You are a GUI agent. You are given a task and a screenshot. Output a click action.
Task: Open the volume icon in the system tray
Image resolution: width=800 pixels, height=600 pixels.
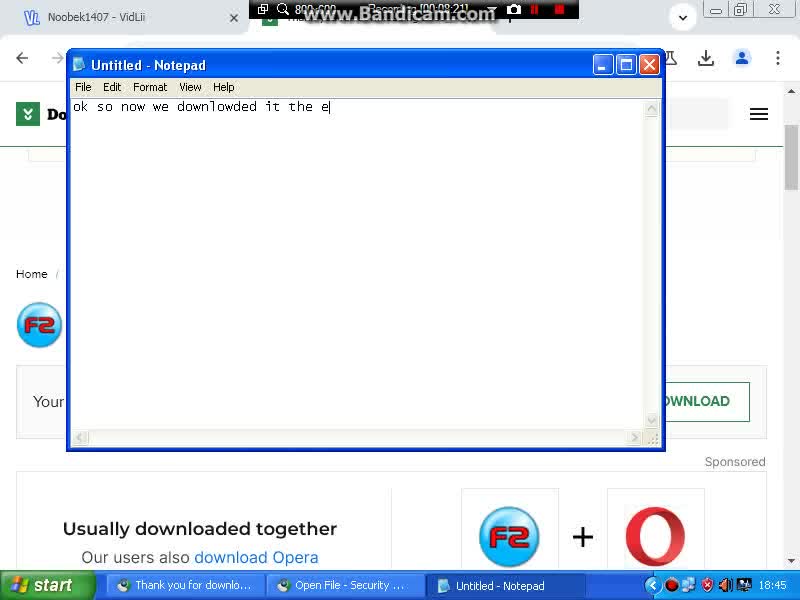pyautogui.click(x=724, y=584)
